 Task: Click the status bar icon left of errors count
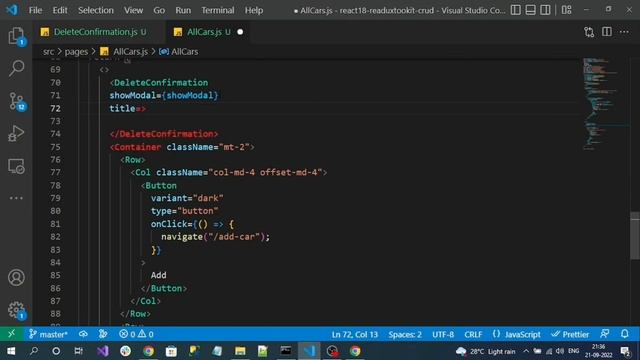pyautogui.click(x=103, y=334)
